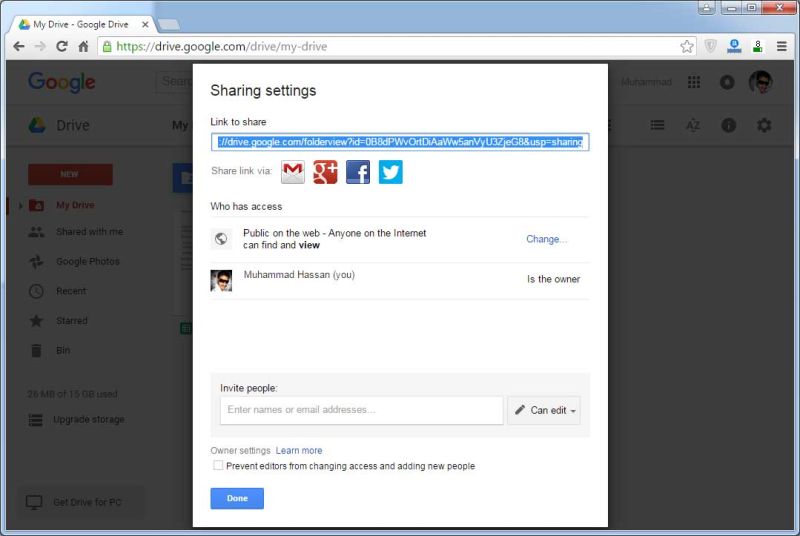Open Bin in sidebar
800x536 pixels.
(63, 350)
